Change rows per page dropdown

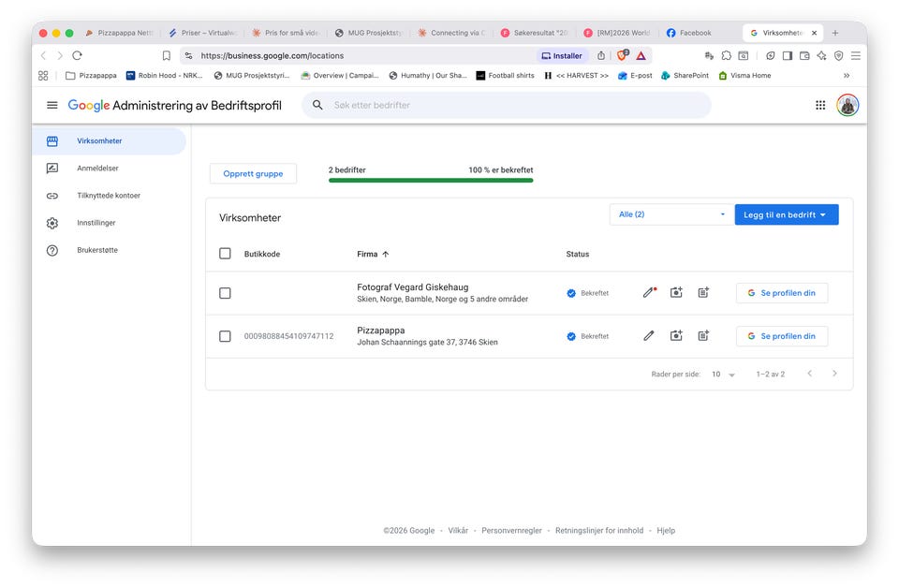(x=724, y=375)
